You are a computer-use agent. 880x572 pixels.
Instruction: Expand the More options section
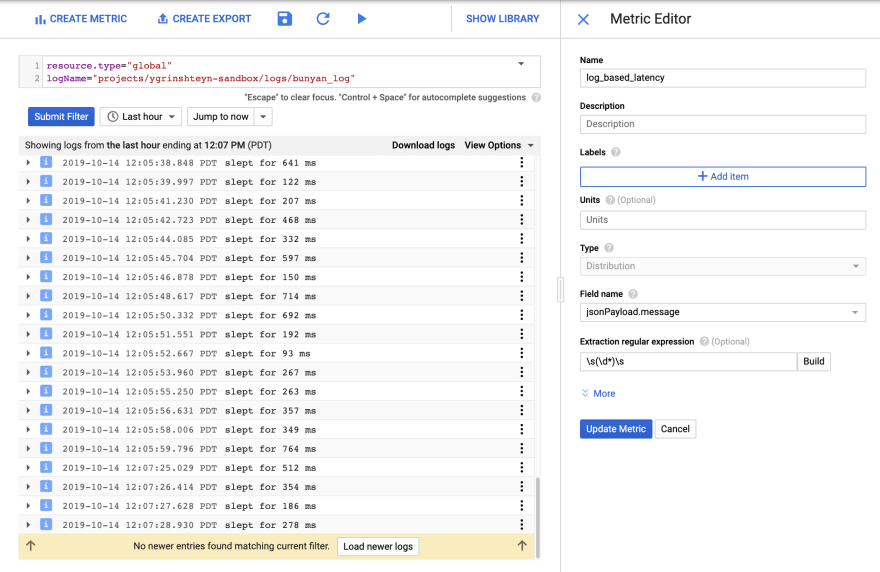tap(598, 393)
